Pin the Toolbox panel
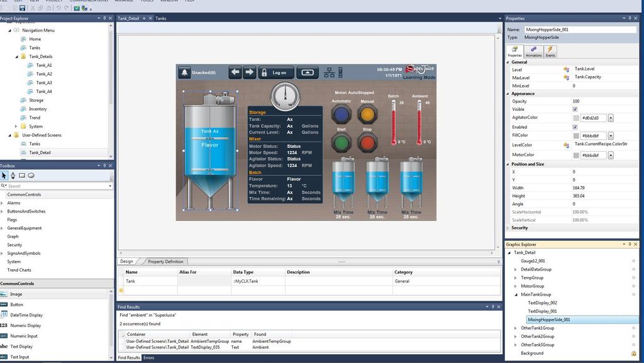 [104, 165]
